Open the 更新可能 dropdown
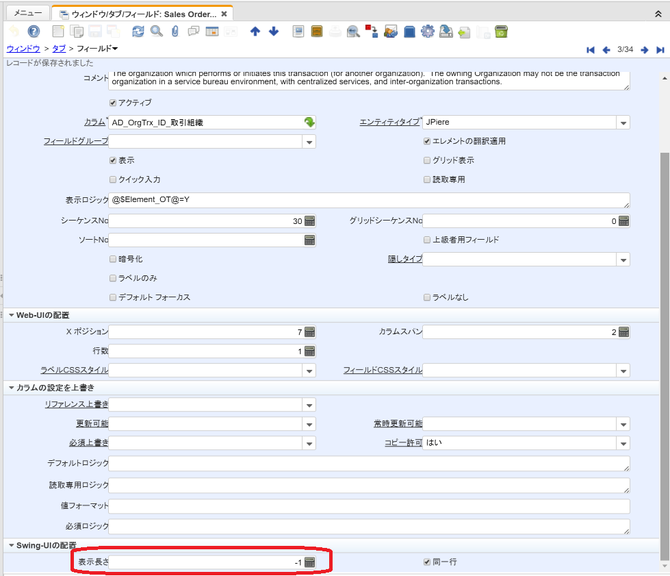This screenshot has height=576, width=670. (x=309, y=424)
